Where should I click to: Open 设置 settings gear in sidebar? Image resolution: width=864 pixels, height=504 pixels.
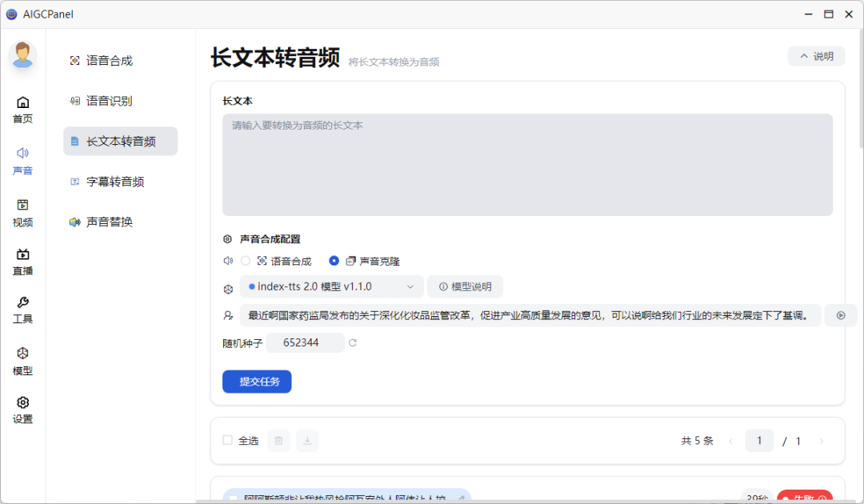22,402
